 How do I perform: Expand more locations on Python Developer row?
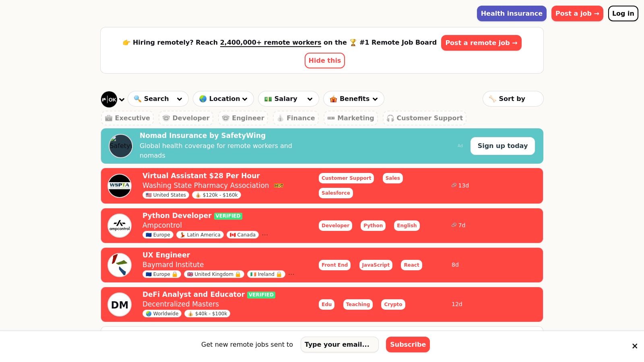265,235
